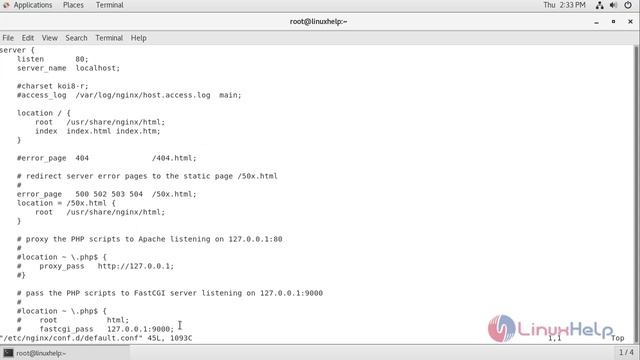Click the volume speaker icon
The image size is (640, 360).
coord(613,5)
